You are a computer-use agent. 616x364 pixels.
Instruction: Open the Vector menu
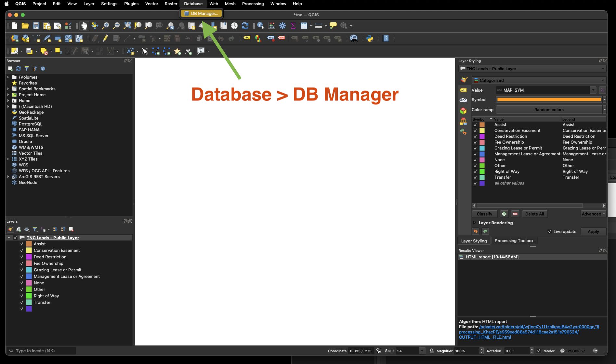click(151, 4)
